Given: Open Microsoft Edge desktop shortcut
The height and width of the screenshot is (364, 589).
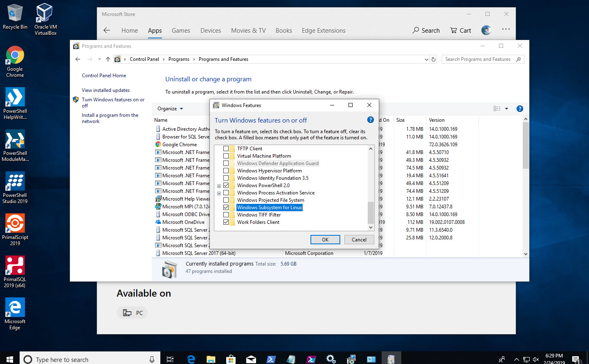Looking at the screenshot, I should (15, 314).
